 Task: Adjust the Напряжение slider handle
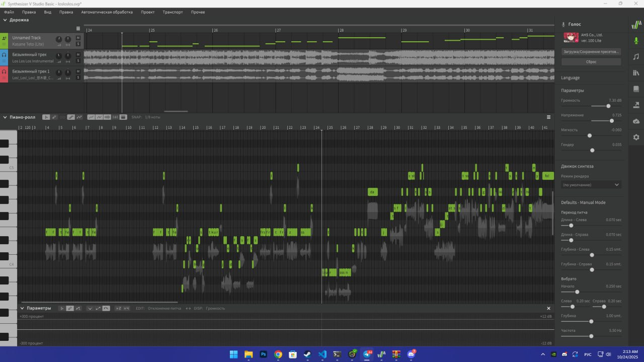(x=612, y=121)
